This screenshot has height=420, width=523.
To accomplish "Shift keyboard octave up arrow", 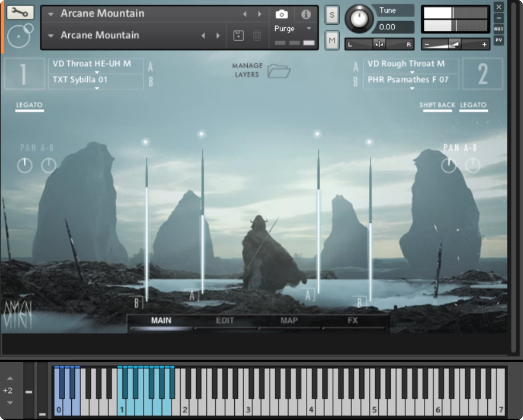I will coord(10,378).
